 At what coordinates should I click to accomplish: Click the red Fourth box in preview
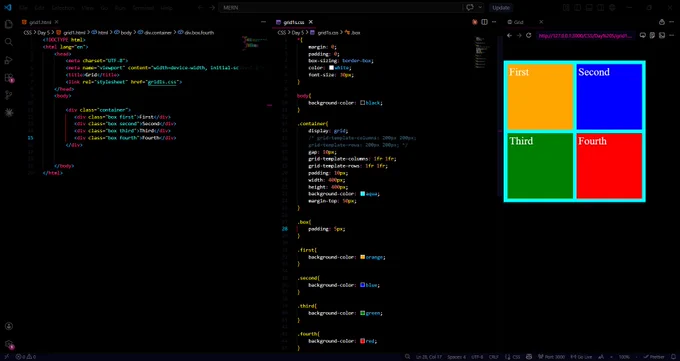click(609, 166)
